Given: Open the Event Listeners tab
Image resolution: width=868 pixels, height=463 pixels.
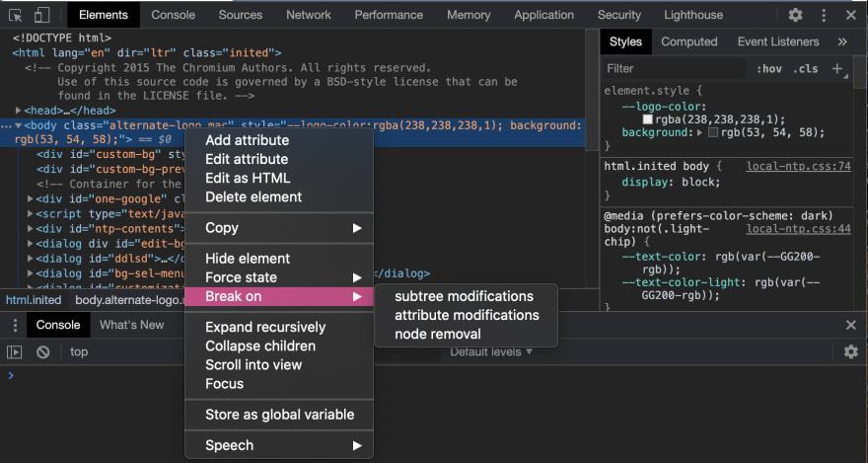Looking at the screenshot, I should click(778, 41).
